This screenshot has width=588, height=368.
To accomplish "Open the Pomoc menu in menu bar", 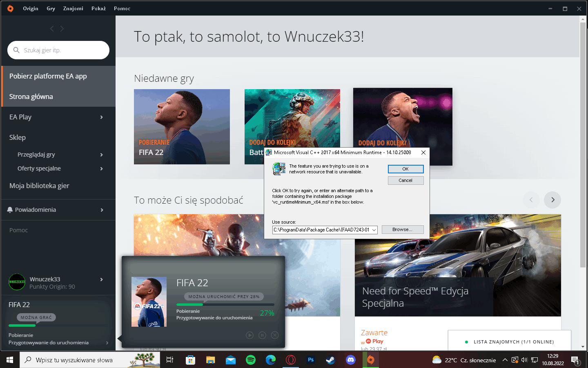I will pos(122,8).
